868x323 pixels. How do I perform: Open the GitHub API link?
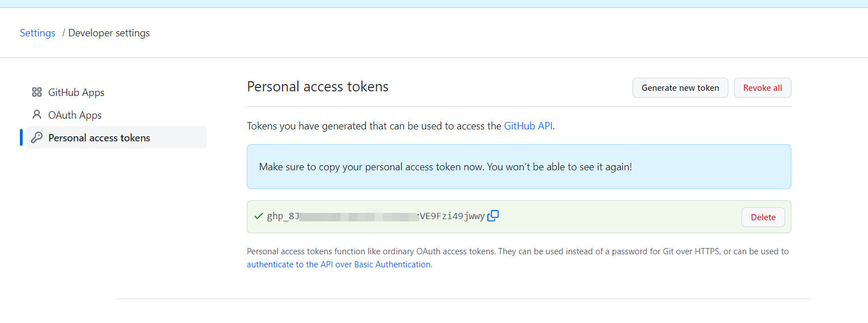[528, 126]
